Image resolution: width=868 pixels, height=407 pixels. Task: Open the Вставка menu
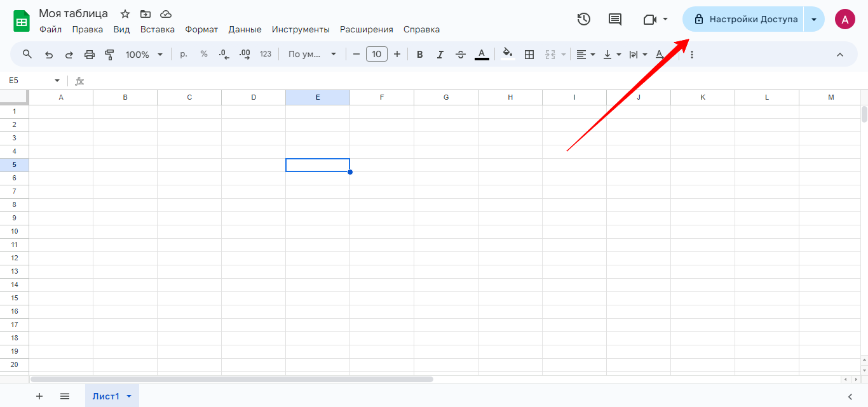157,29
